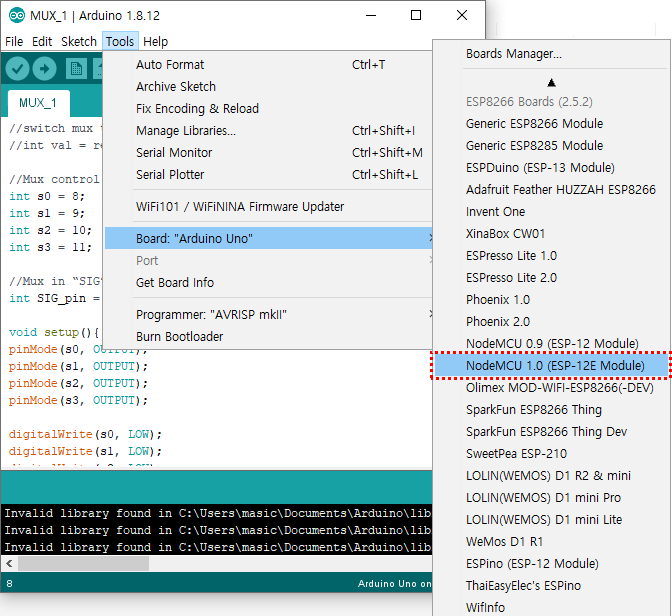Click line "pinMode(s1, OUTPUT);"
This screenshot has height=616, width=672.
[x=78, y=367]
